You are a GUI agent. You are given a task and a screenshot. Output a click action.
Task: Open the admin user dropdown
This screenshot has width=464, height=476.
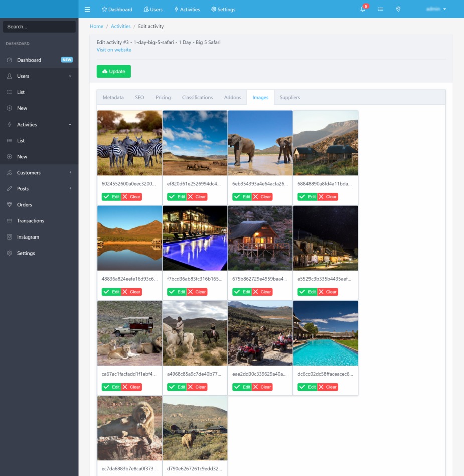(x=435, y=9)
